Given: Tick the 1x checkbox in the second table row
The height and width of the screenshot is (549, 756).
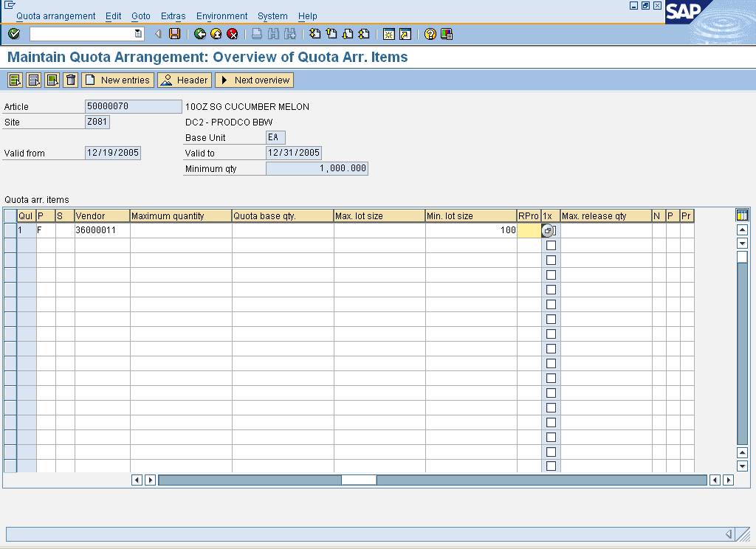Looking at the screenshot, I should point(551,245).
